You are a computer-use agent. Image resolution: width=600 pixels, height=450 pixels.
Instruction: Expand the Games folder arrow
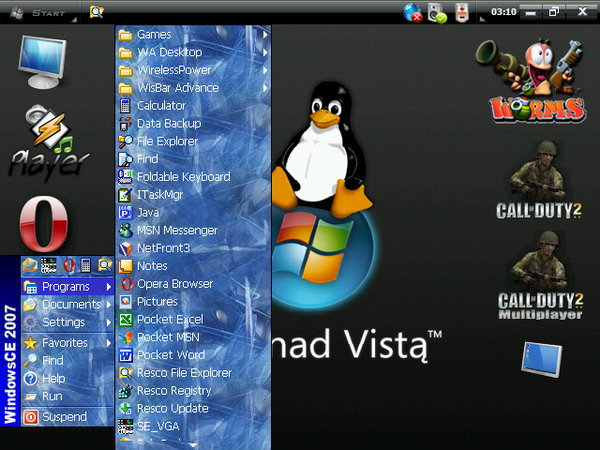pos(265,34)
